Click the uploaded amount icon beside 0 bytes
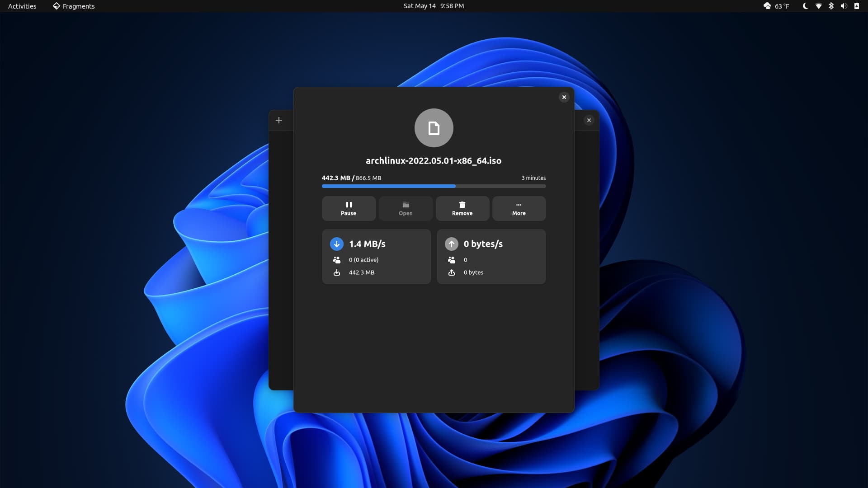The width and height of the screenshot is (868, 488). tap(452, 272)
